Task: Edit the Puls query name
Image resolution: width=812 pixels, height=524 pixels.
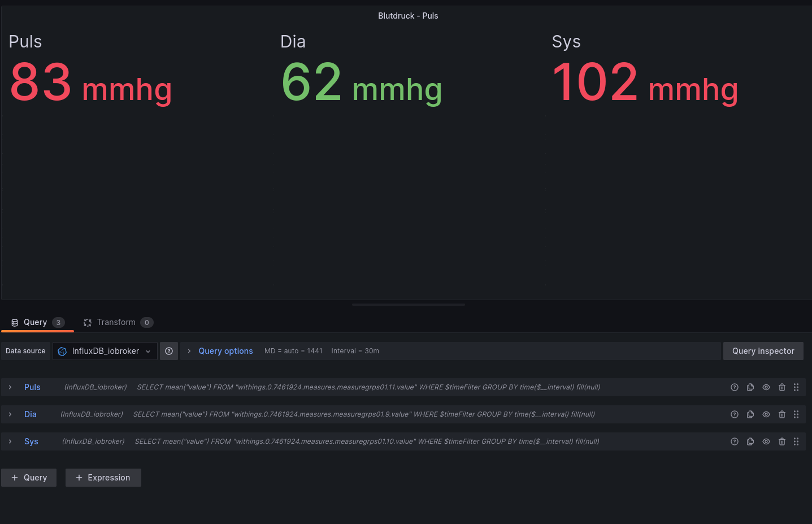Action: coord(32,387)
